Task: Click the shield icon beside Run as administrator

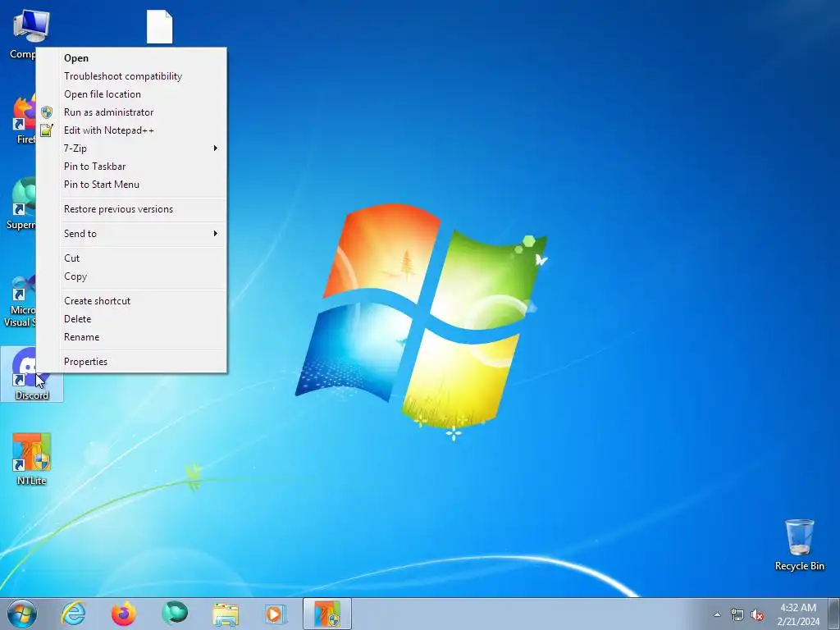Action: tap(47, 112)
